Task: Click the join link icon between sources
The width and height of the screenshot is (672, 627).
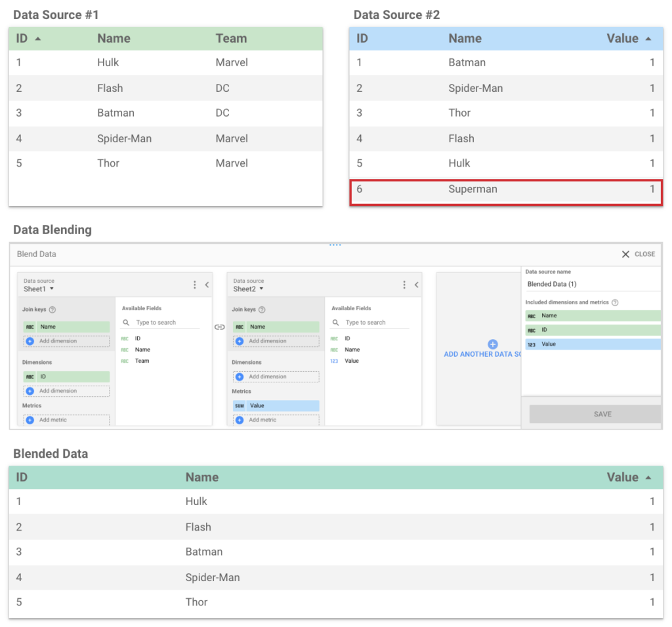Action: tap(220, 327)
